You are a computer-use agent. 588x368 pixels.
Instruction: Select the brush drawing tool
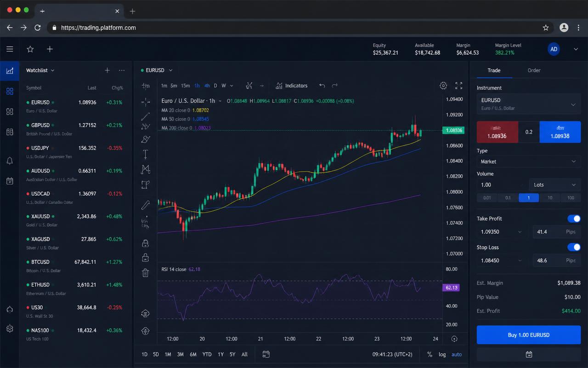(146, 139)
